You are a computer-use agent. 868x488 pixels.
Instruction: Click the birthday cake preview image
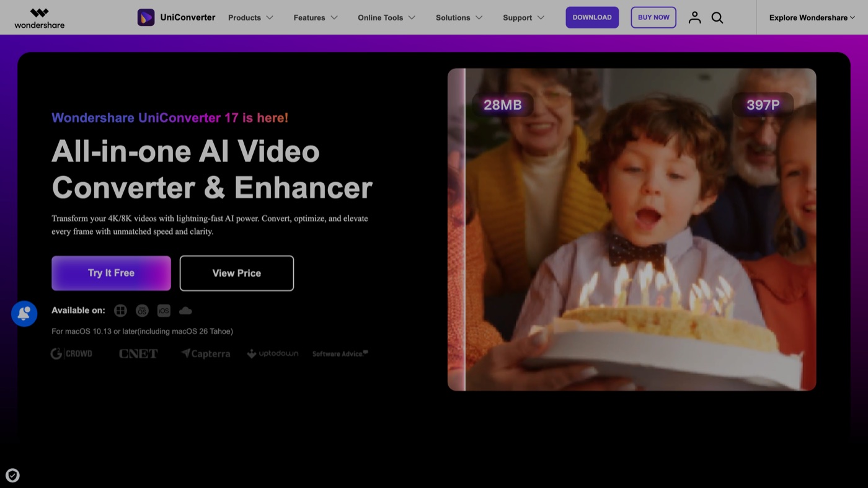pyautogui.click(x=632, y=229)
